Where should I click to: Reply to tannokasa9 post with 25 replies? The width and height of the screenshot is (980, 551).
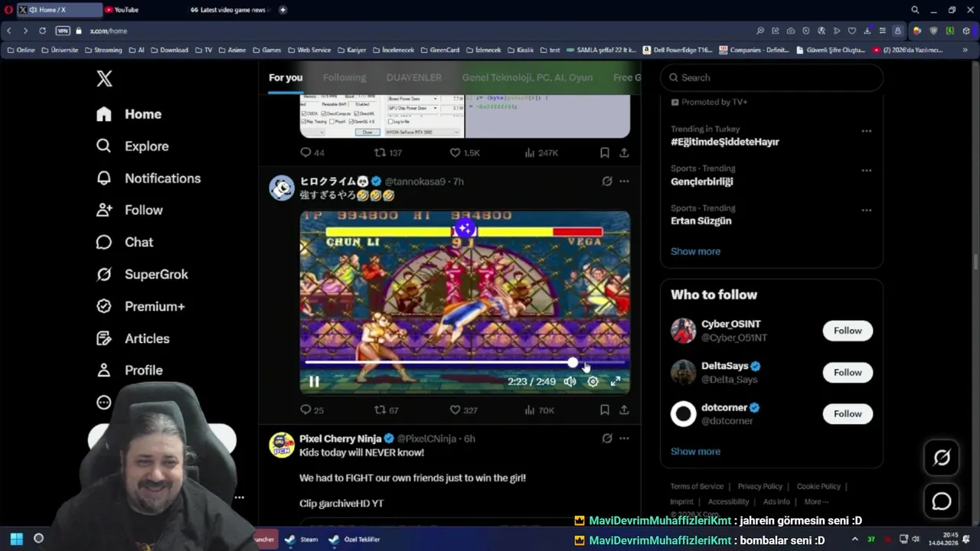point(312,410)
